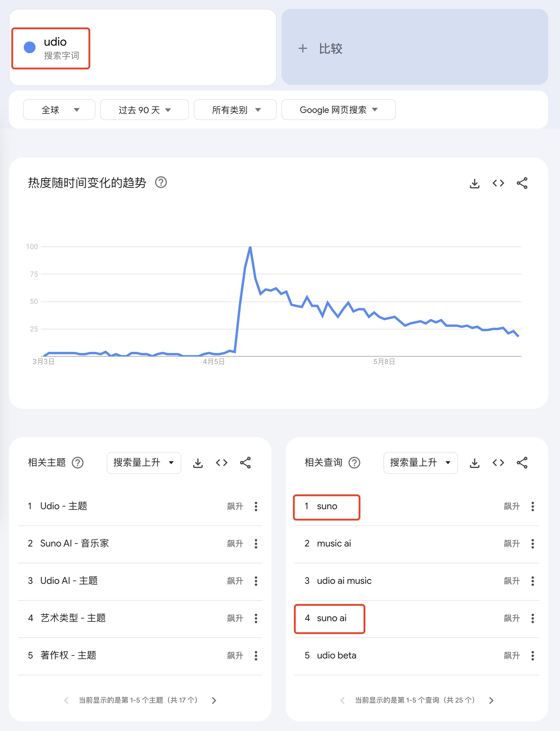The width and height of the screenshot is (560, 731).
Task: Open the udio beta related query
Action: coord(337,656)
